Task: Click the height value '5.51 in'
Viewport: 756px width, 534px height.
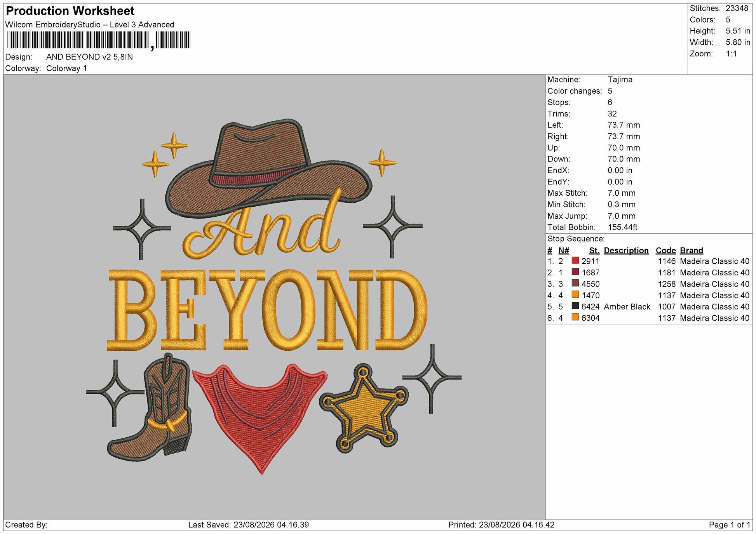Action: pyautogui.click(x=738, y=31)
